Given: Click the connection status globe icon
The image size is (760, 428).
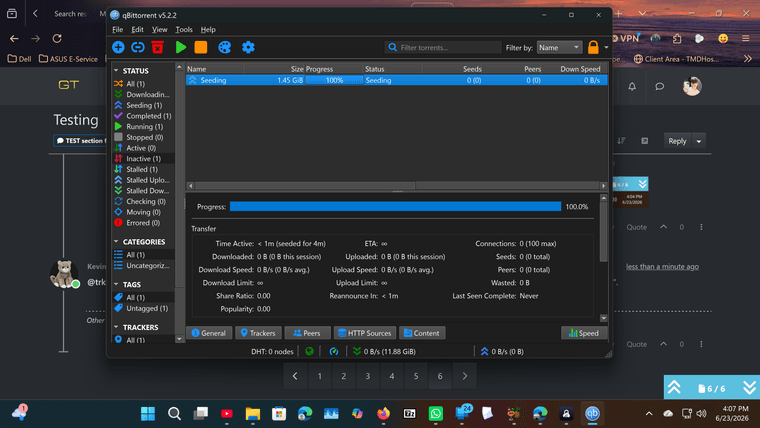Looking at the screenshot, I should 309,351.
